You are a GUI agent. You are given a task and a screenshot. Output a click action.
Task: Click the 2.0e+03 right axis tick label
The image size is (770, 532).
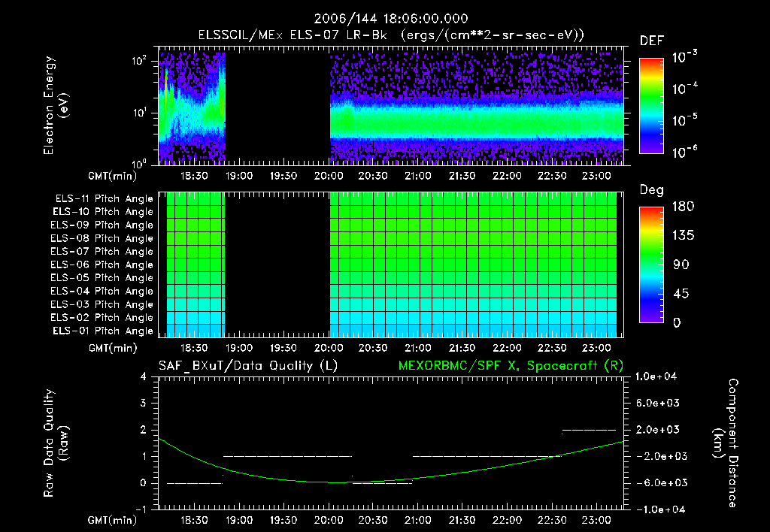tap(659, 430)
